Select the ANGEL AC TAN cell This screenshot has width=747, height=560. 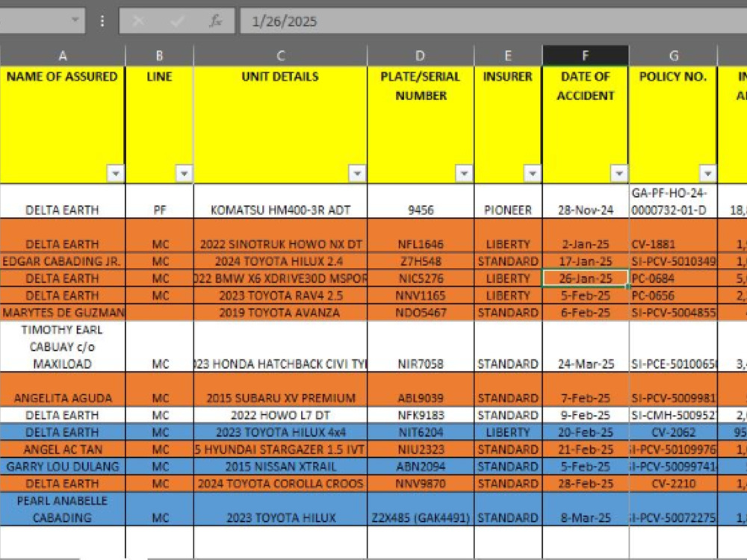[63, 449]
